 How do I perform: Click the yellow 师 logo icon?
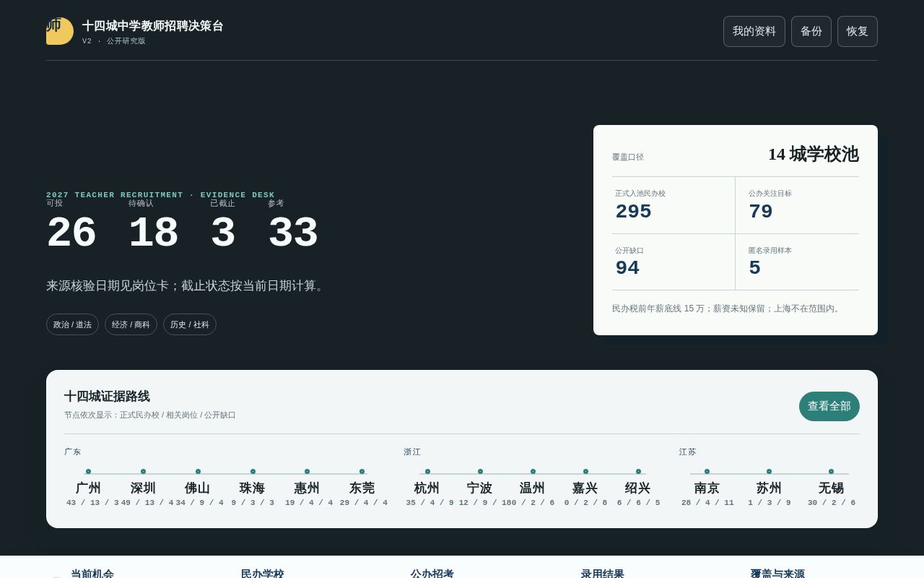coord(60,31)
